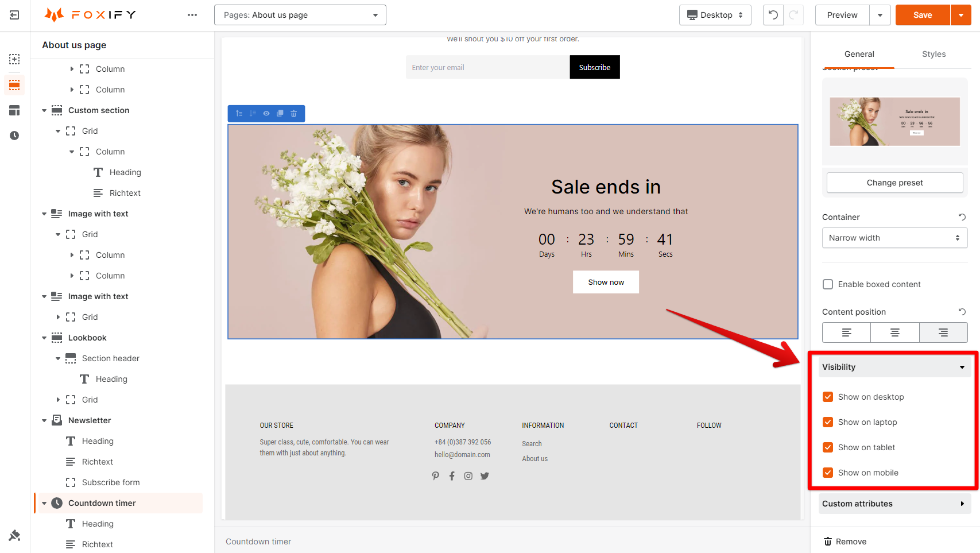The image size is (980, 553).
Task: Uncheck Show on desktop
Action: click(x=828, y=397)
